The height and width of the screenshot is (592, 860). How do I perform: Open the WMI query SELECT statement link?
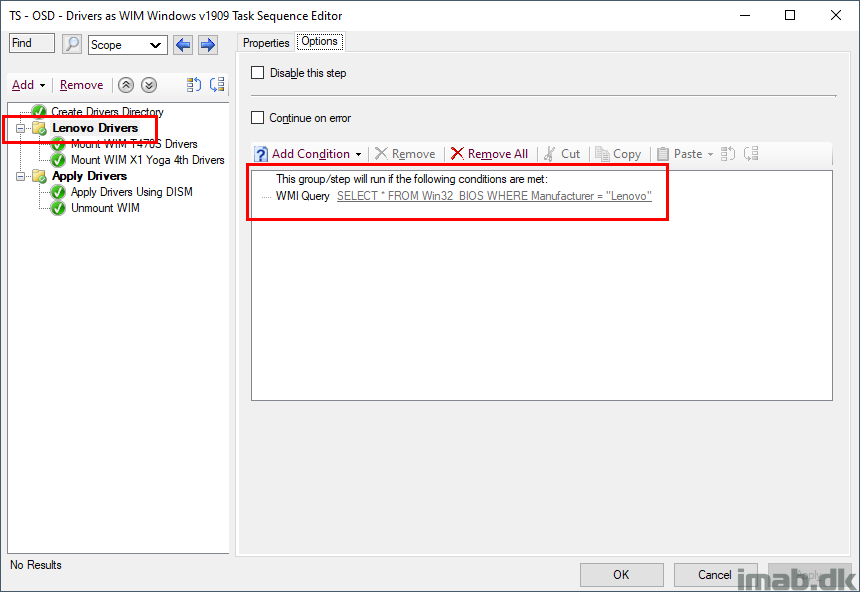494,196
